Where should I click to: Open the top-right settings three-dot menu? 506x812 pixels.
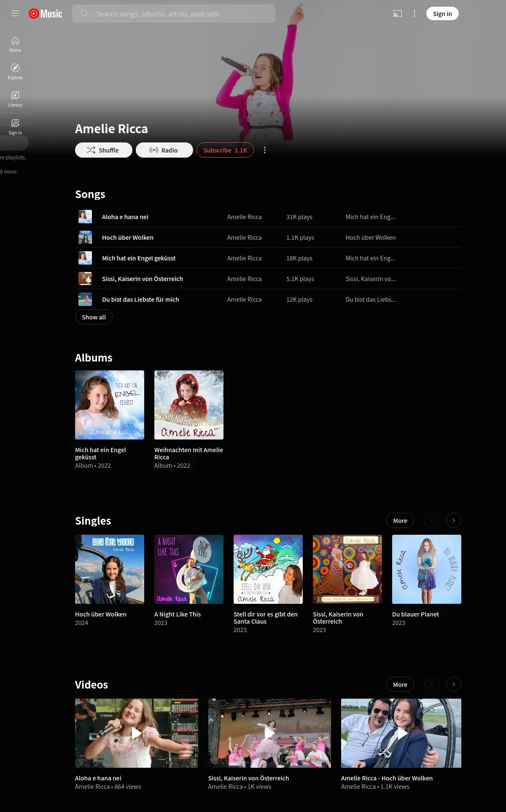pyautogui.click(x=414, y=13)
